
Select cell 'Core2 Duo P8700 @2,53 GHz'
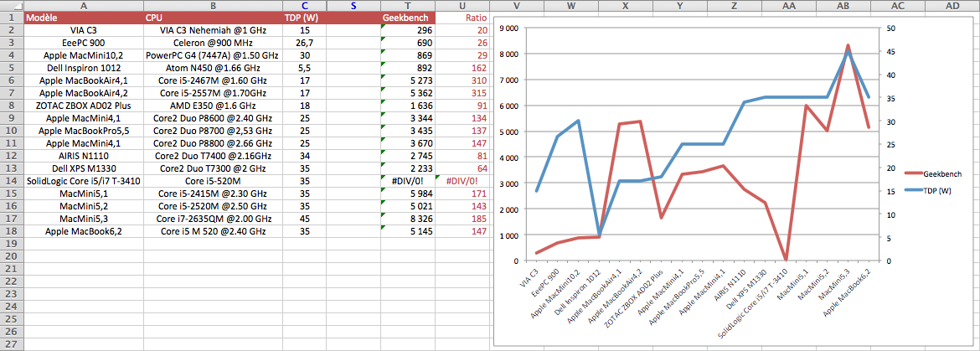pyautogui.click(x=213, y=131)
